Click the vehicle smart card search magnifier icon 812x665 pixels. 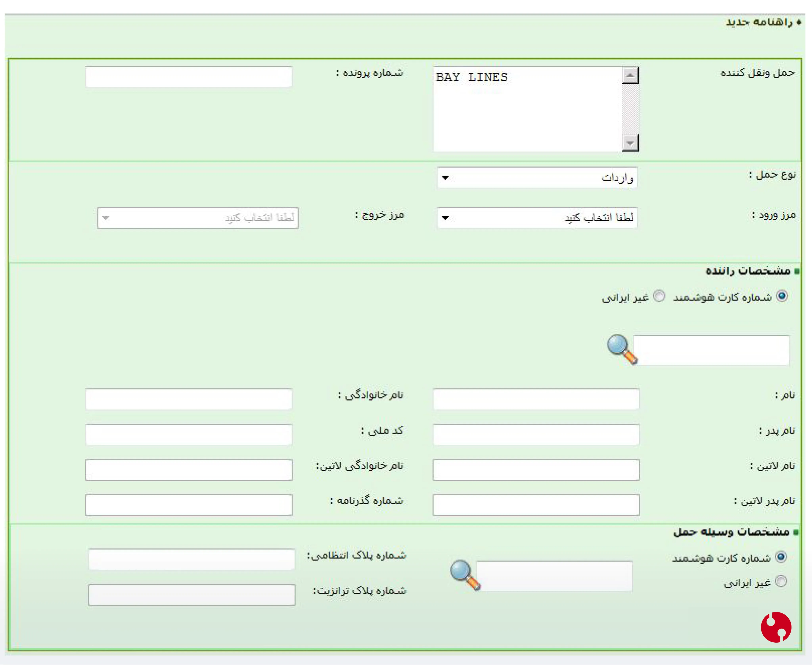click(x=465, y=575)
